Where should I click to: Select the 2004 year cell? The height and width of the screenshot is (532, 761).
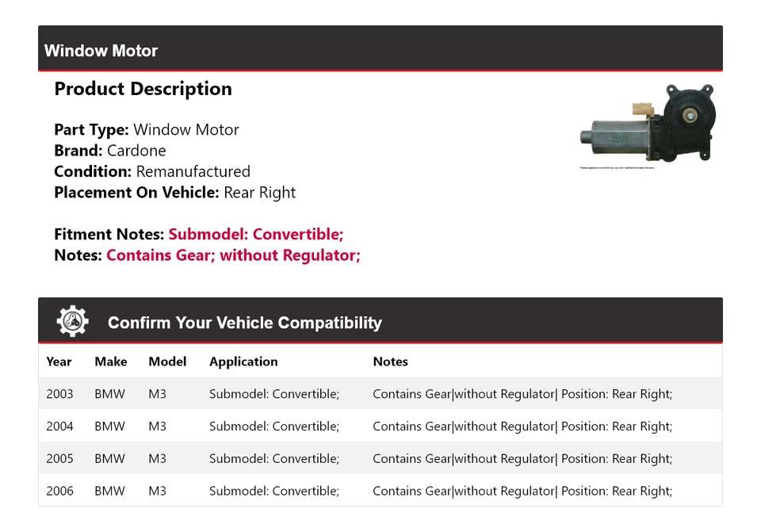(x=59, y=427)
